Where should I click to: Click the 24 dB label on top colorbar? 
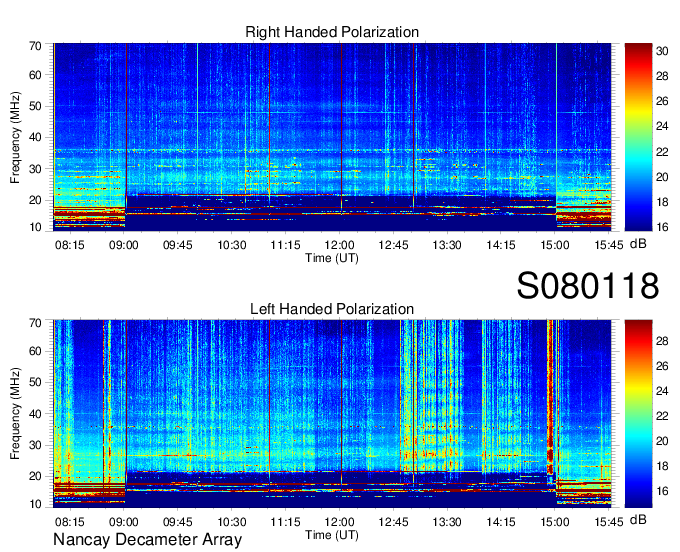(662, 126)
